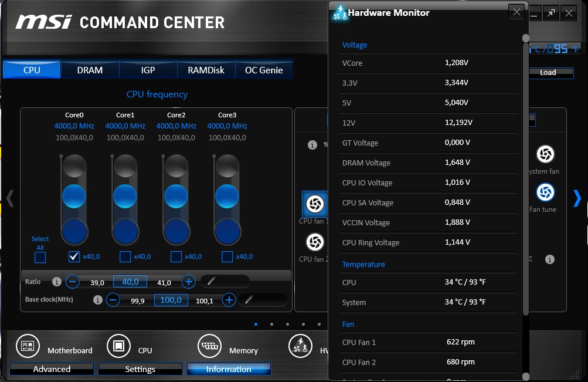Click the DRAM Voltage 1,648 V value
The width and height of the screenshot is (588, 382).
(457, 163)
